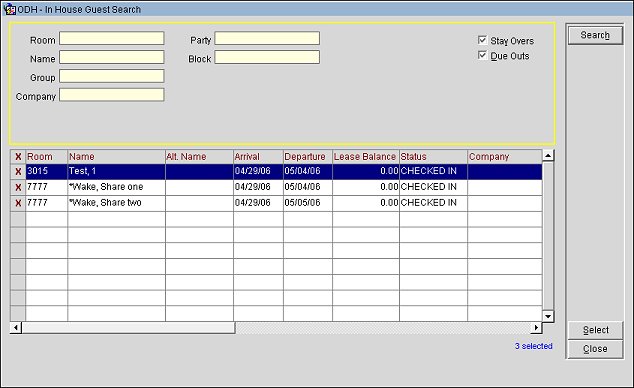Screen dimensions: 634x388
Task: Click the table's vertical scroll down arrow
Action: (x=548, y=316)
